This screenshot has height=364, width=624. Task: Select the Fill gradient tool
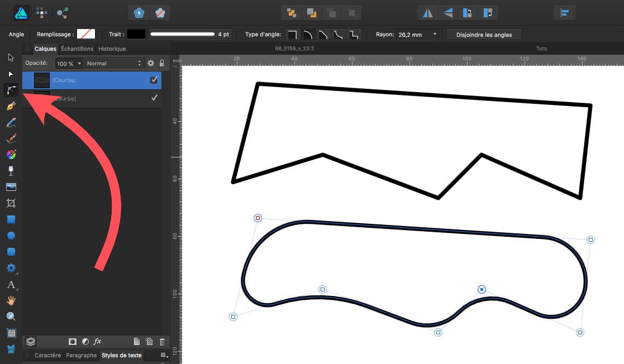point(11,154)
